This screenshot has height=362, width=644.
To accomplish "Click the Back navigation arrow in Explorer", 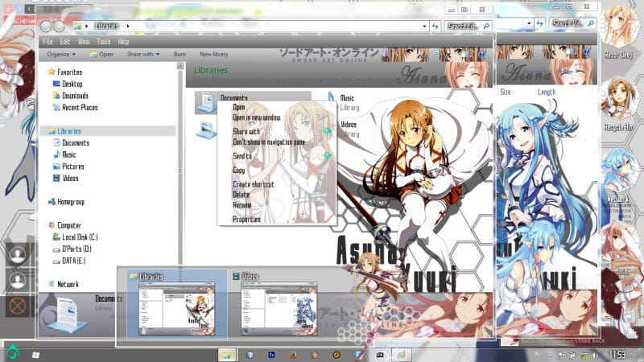I will [47, 27].
